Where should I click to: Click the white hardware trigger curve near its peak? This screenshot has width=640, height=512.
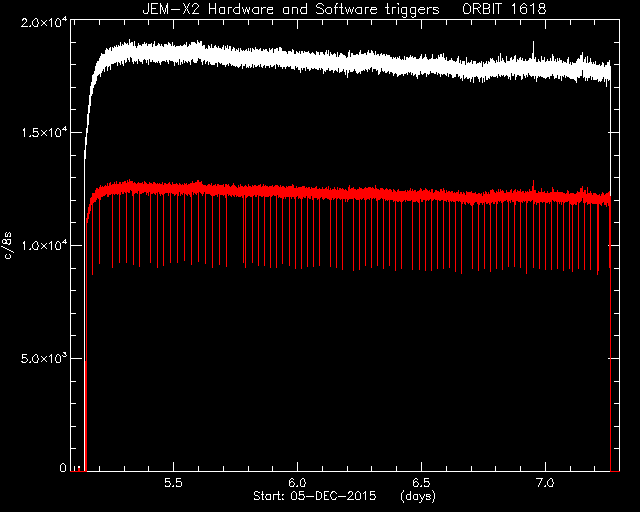130,51
